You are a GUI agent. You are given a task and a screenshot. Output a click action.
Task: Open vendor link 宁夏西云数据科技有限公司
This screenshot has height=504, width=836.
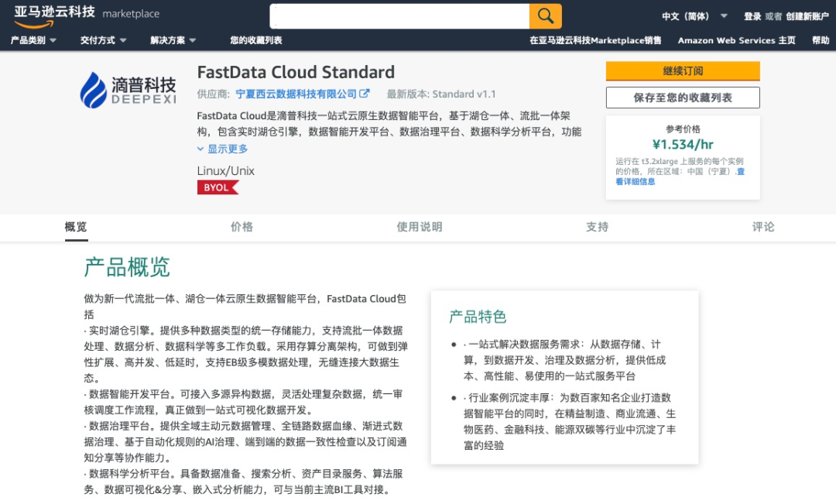[296, 94]
